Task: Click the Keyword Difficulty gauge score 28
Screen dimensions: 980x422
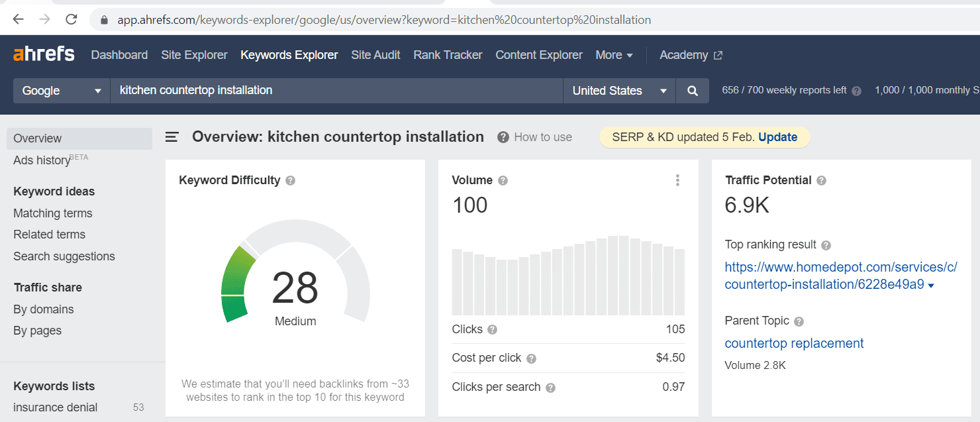Action: point(295,288)
